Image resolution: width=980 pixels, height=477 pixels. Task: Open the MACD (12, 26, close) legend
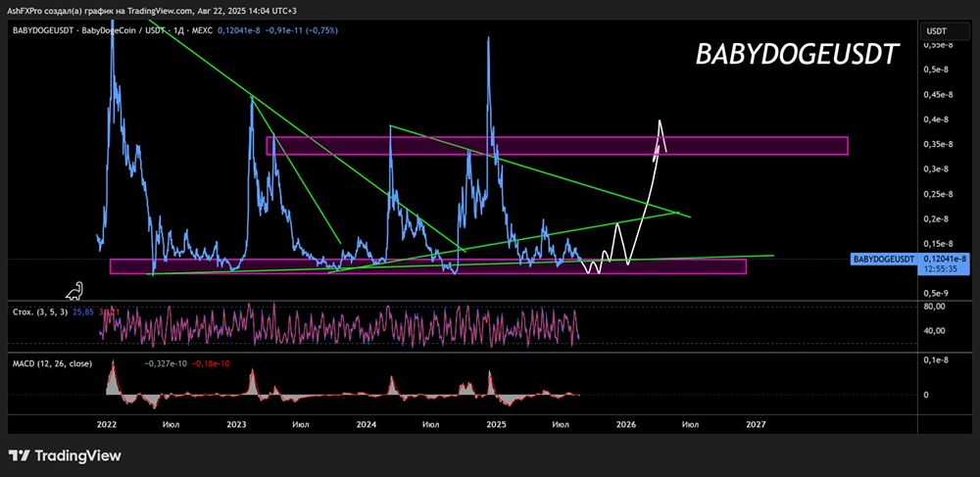(52, 363)
